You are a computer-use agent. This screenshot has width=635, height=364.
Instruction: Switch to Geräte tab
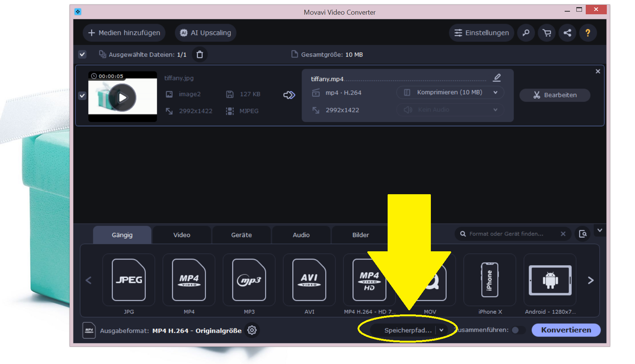[241, 235]
